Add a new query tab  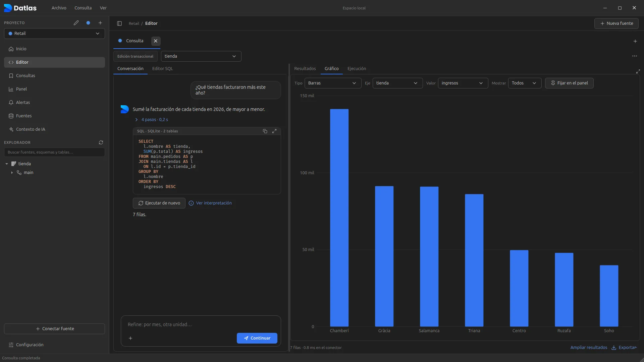pos(635,41)
